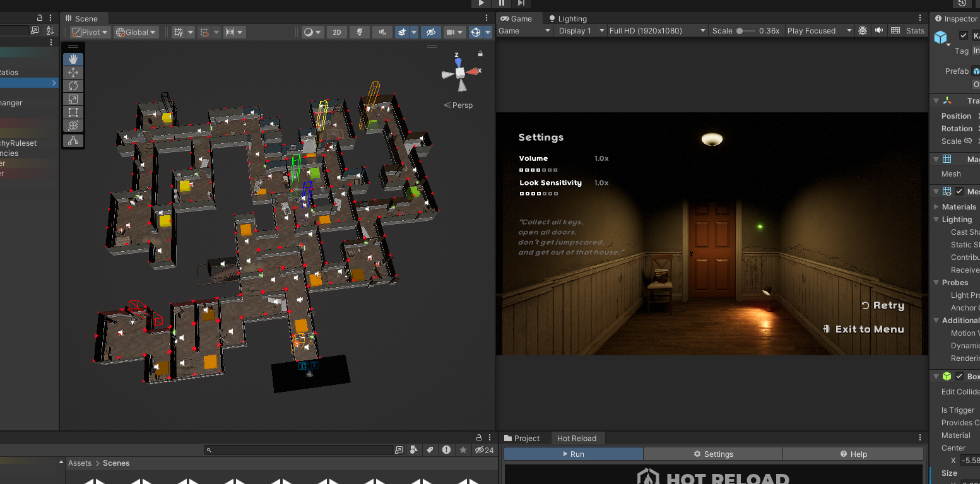Switch to the Project tab
This screenshot has height=484, width=980.
[522, 438]
